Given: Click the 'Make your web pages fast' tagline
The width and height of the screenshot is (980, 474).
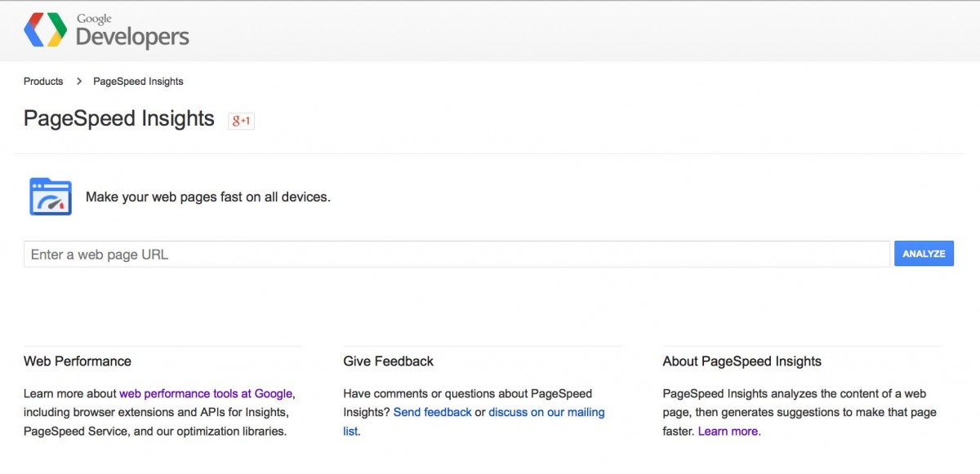Looking at the screenshot, I should (208, 197).
